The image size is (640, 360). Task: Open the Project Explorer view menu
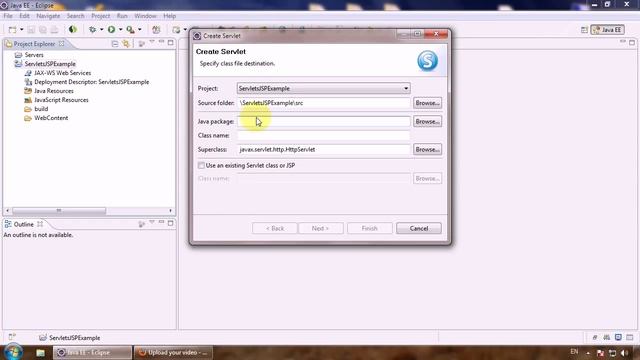152,42
